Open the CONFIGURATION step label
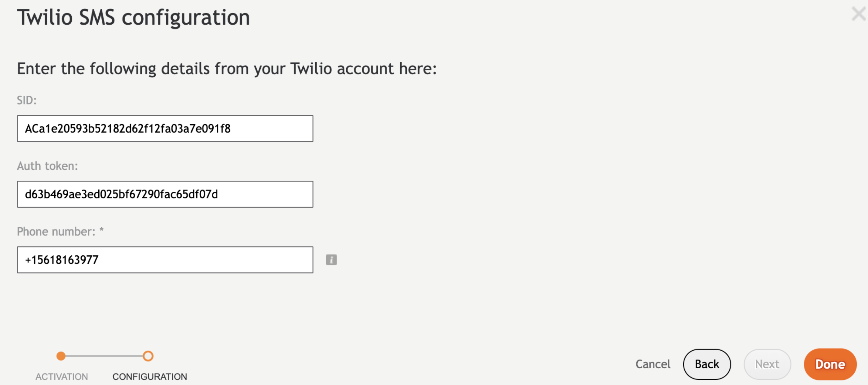This screenshot has height=385, width=868. 150,376
